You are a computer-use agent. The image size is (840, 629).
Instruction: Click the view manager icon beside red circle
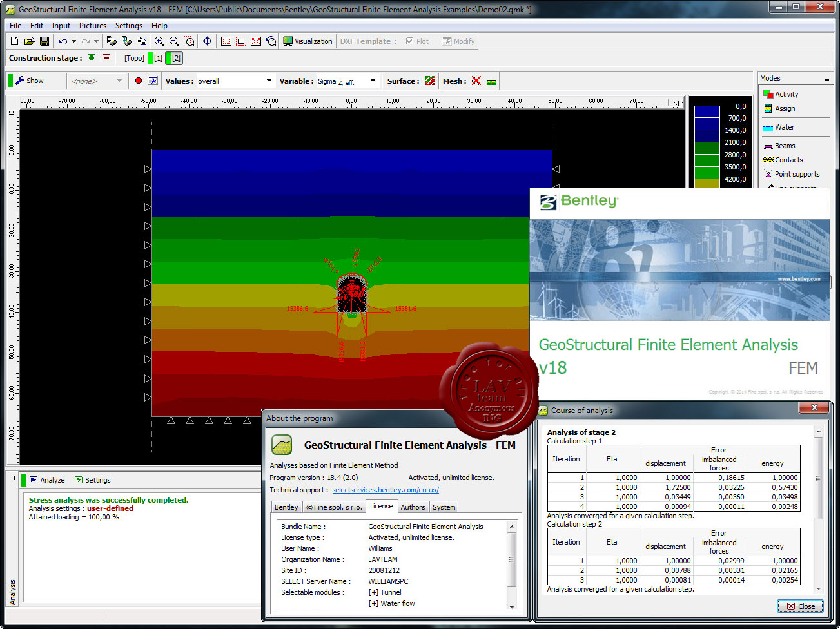click(153, 81)
